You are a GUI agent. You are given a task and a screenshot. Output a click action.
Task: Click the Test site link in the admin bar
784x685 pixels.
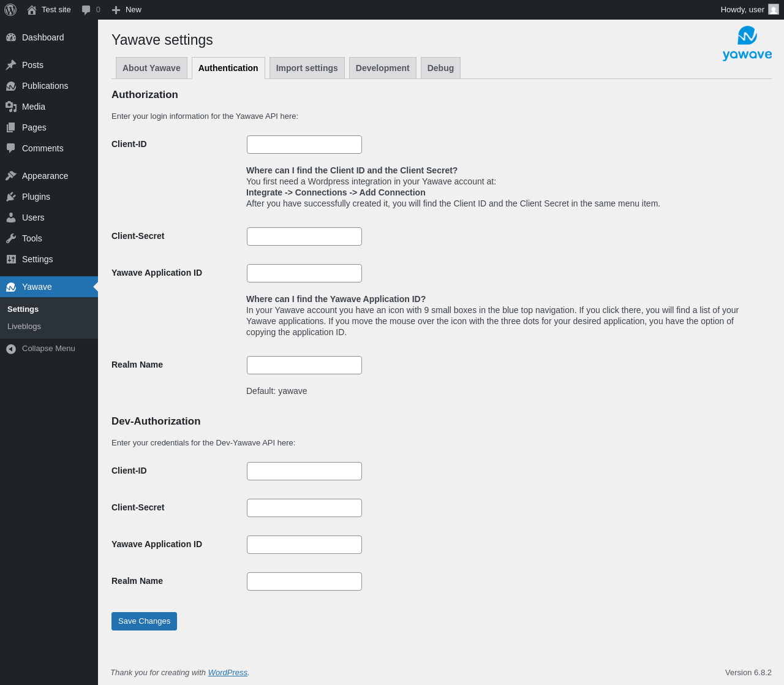[56, 10]
